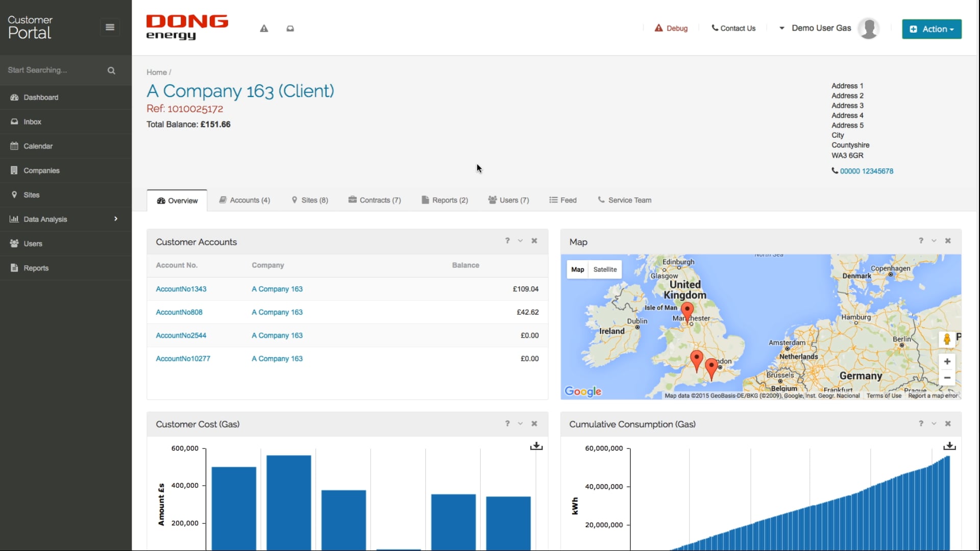Open the Action dropdown menu
This screenshot has height=551, width=980.
tap(931, 29)
